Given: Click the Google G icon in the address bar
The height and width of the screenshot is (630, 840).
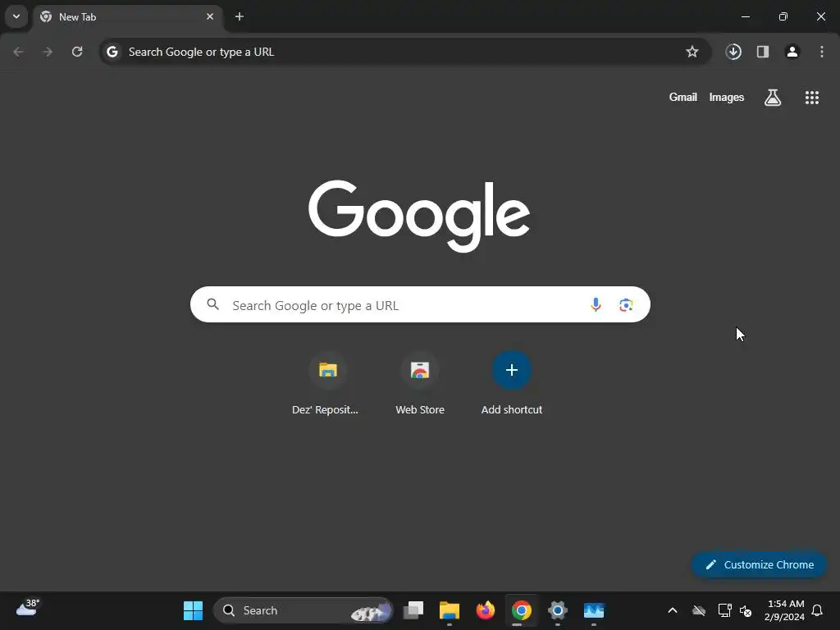Looking at the screenshot, I should pos(112,52).
